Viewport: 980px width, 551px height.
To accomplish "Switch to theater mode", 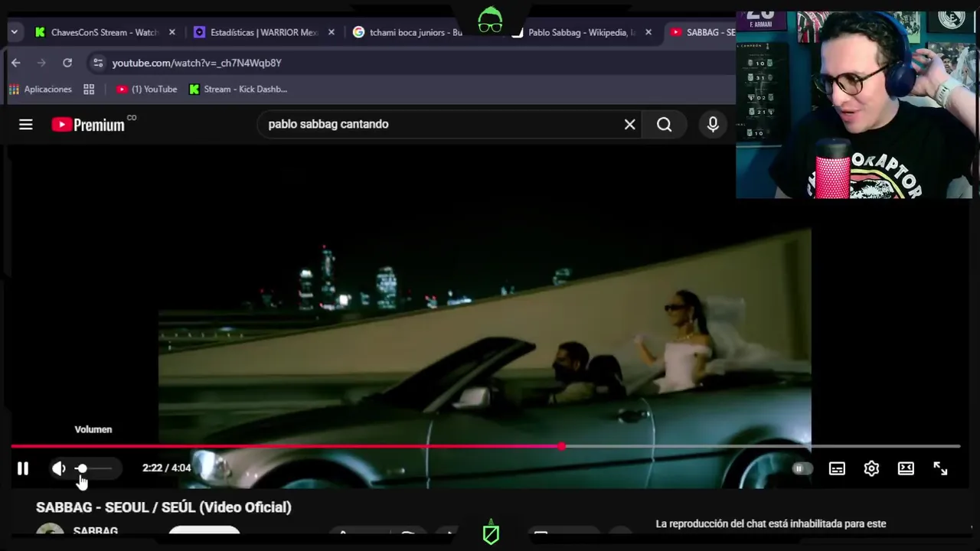I will pos(906,468).
